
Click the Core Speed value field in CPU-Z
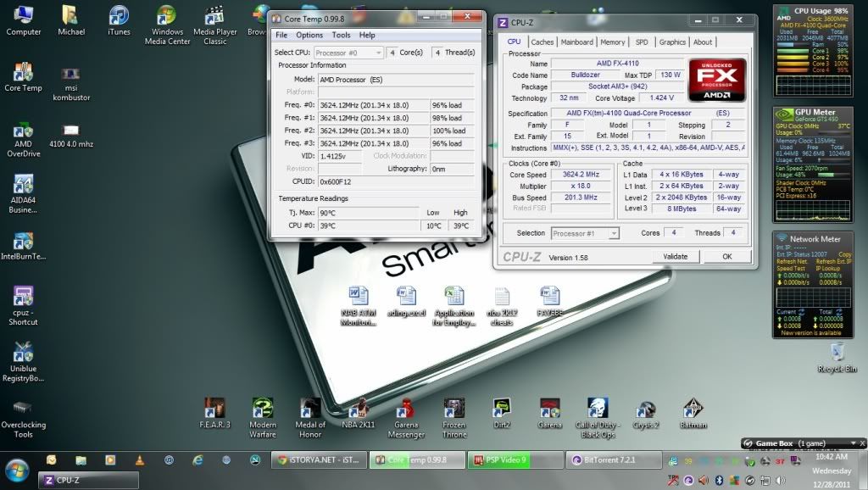581,175
